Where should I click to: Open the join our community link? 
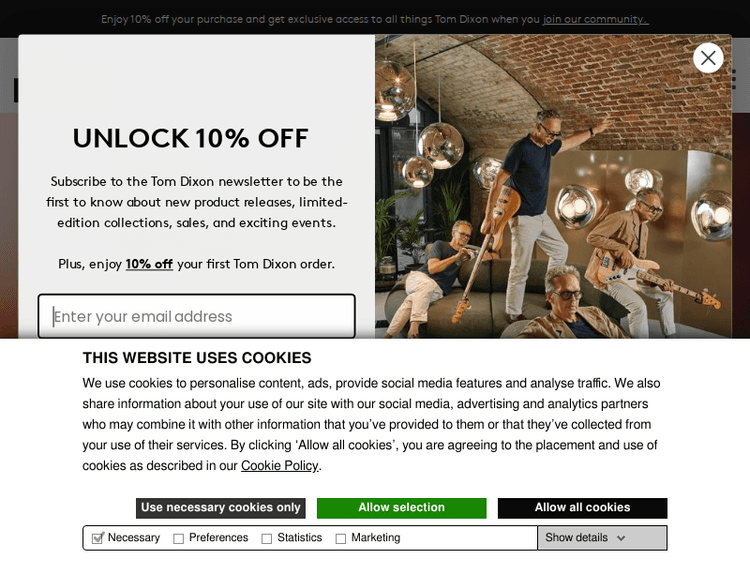[x=596, y=19]
